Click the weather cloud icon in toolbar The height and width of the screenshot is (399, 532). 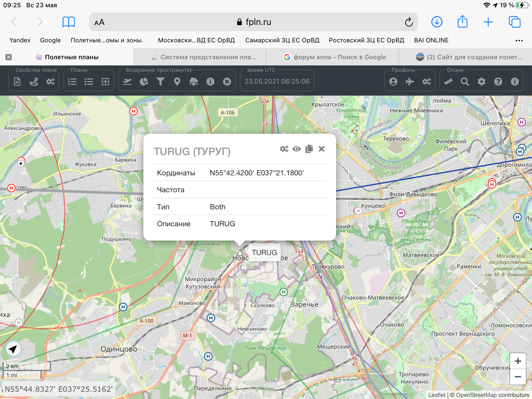pos(194,82)
